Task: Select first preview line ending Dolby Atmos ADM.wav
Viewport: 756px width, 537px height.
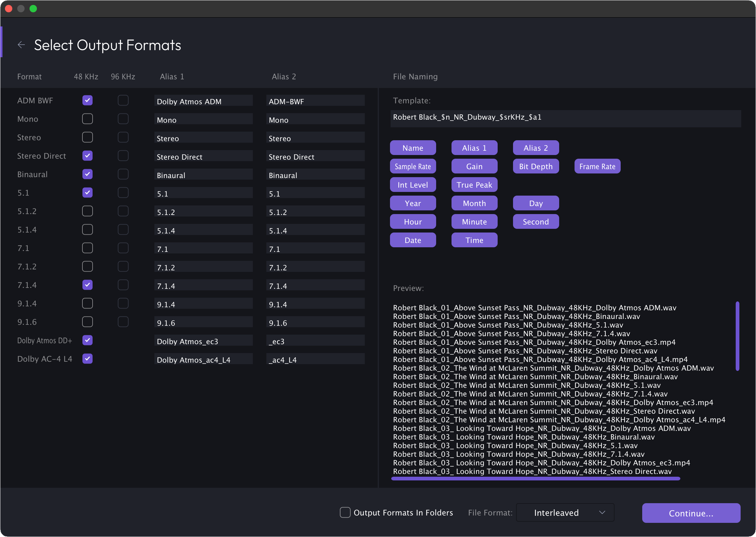Action: pos(535,308)
